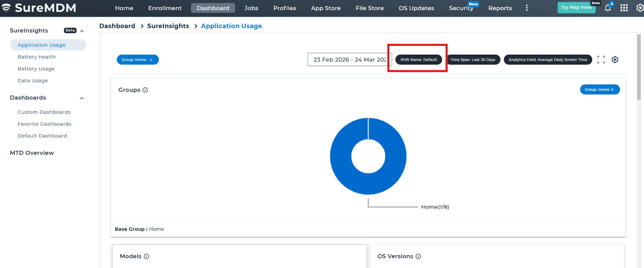Click the date range input field

click(349, 60)
